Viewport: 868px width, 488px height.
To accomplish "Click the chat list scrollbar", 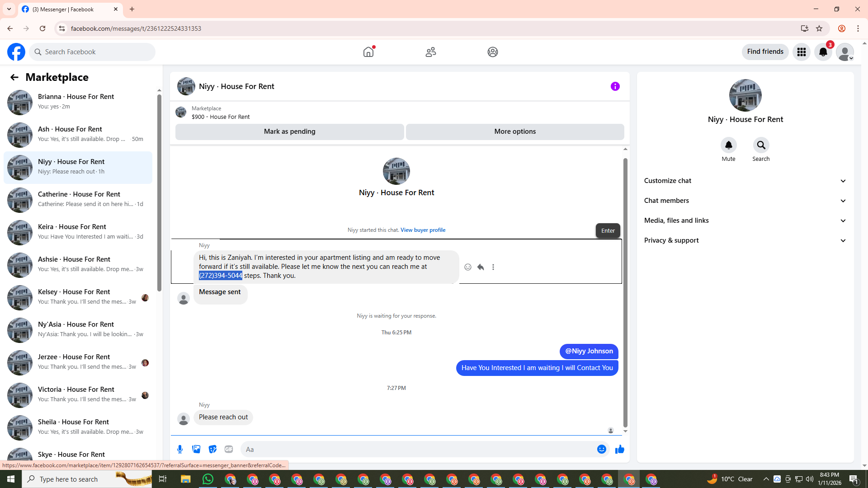I will tap(159, 193).
